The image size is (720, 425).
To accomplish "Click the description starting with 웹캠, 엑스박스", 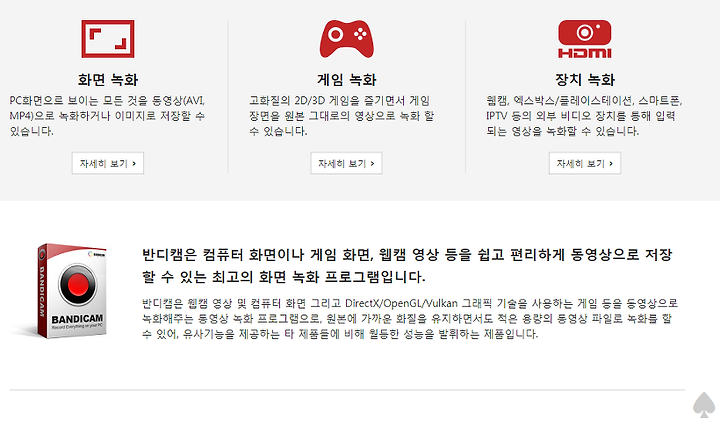I will tap(585, 116).
